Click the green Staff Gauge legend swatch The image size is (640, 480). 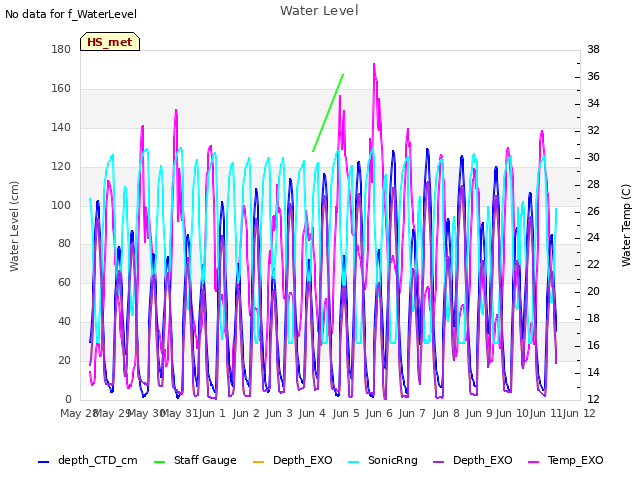point(160,462)
